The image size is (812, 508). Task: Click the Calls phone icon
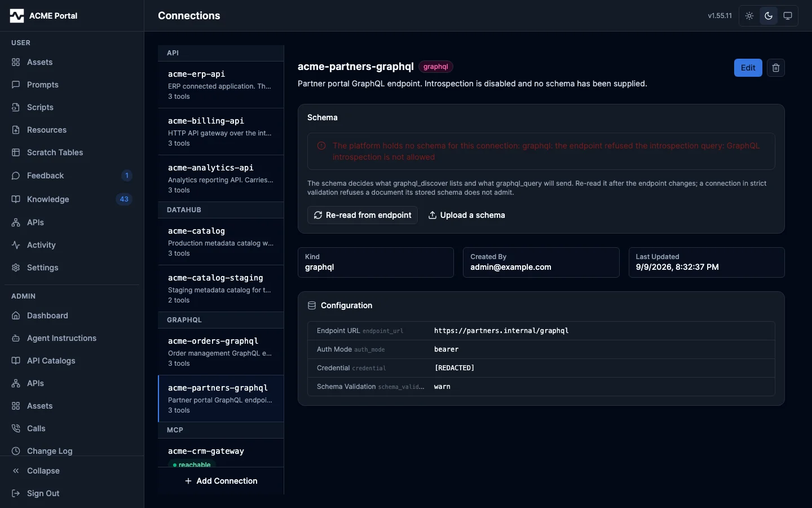pos(16,428)
